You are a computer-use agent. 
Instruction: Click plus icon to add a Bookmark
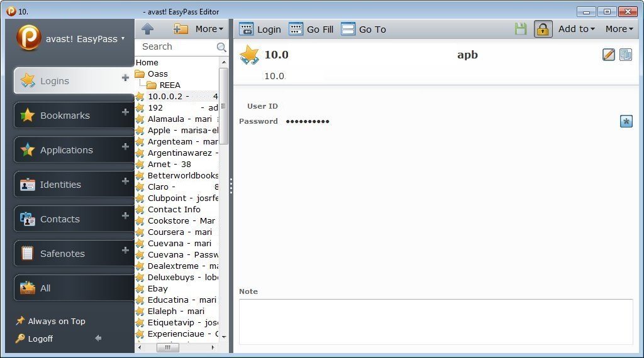[x=125, y=112]
